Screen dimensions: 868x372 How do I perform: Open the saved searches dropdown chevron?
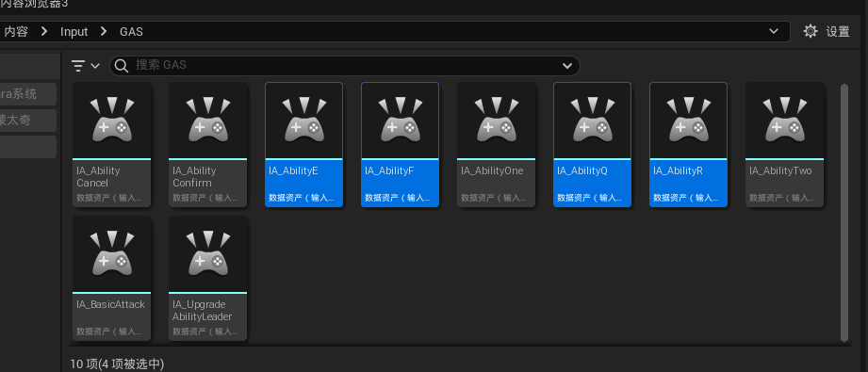point(566,66)
